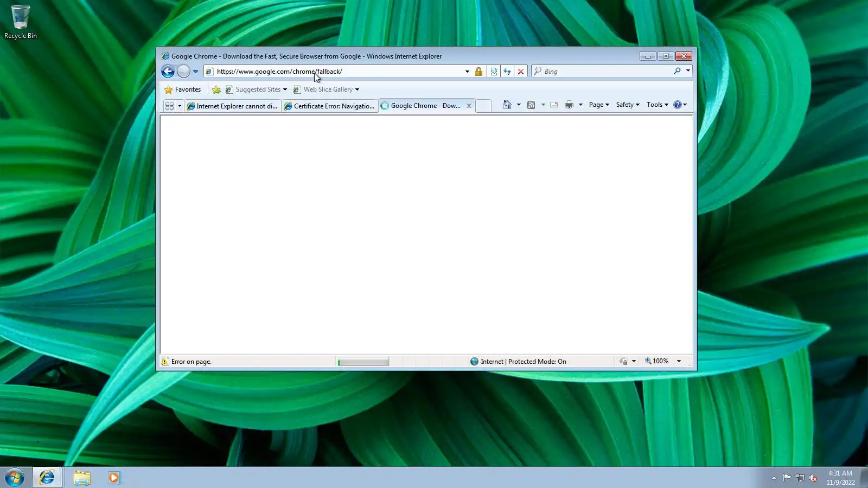Switch to Certificate Error tab
The width and height of the screenshot is (868, 488).
point(329,106)
